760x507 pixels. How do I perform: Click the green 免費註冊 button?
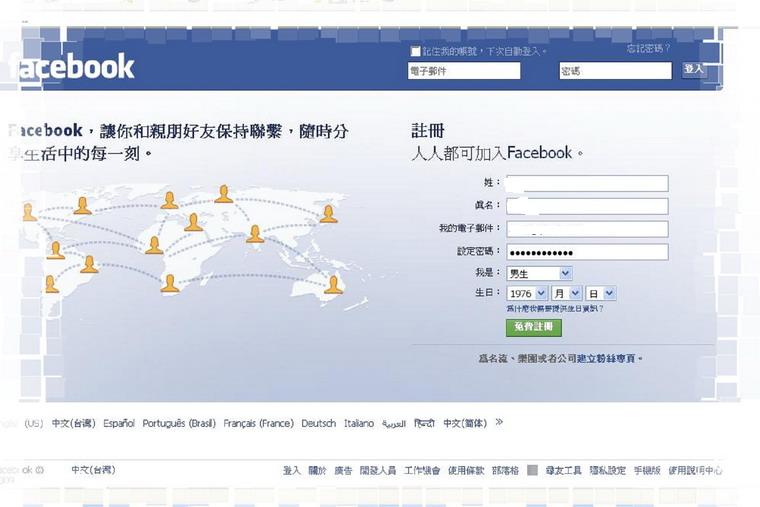[x=534, y=327]
